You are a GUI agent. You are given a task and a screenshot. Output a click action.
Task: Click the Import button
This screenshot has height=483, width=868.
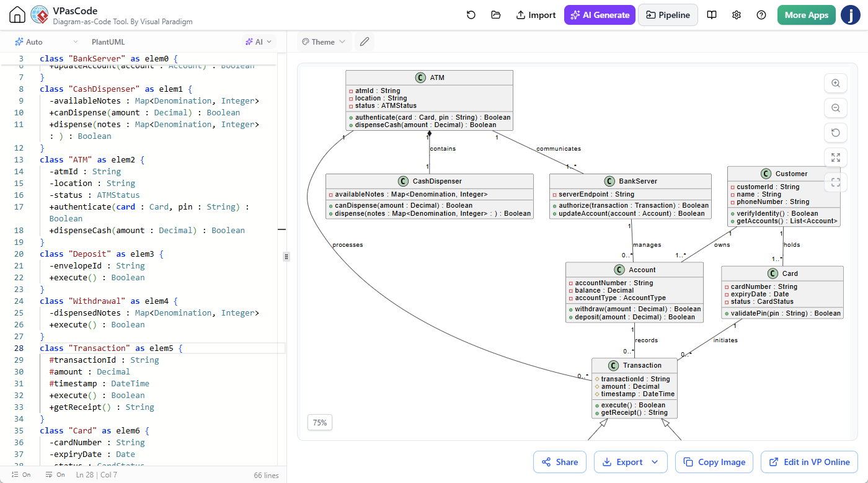pos(536,15)
